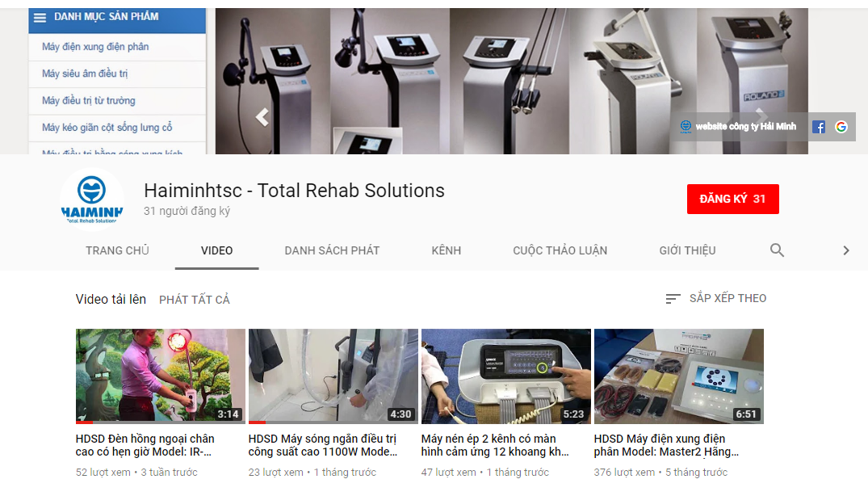Click the previous slide arrow on banner

262,117
